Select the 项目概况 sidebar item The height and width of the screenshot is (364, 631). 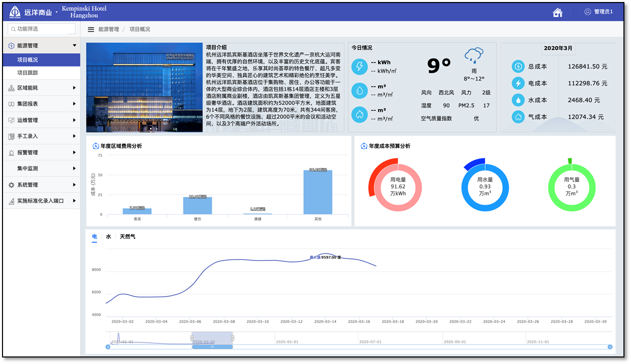pyautogui.click(x=41, y=60)
